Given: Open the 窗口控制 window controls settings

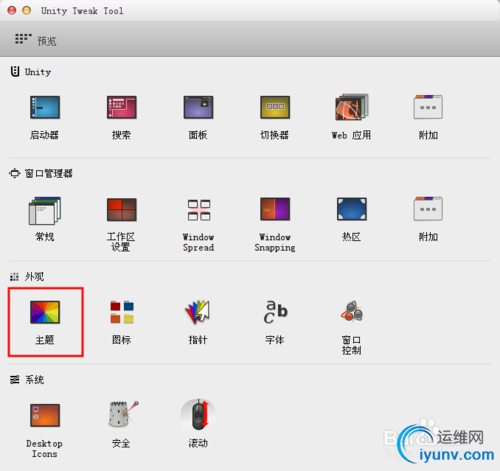Looking at the screenshot, I should (x=351, y=328).
